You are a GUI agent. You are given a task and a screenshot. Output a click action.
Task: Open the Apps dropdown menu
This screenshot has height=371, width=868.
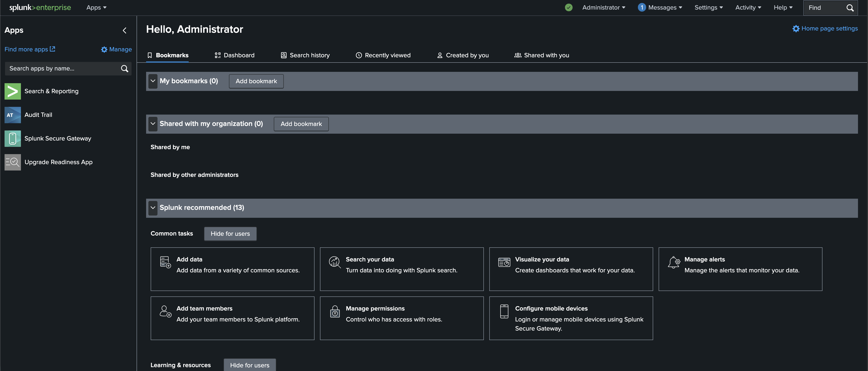tap(96, 8)
